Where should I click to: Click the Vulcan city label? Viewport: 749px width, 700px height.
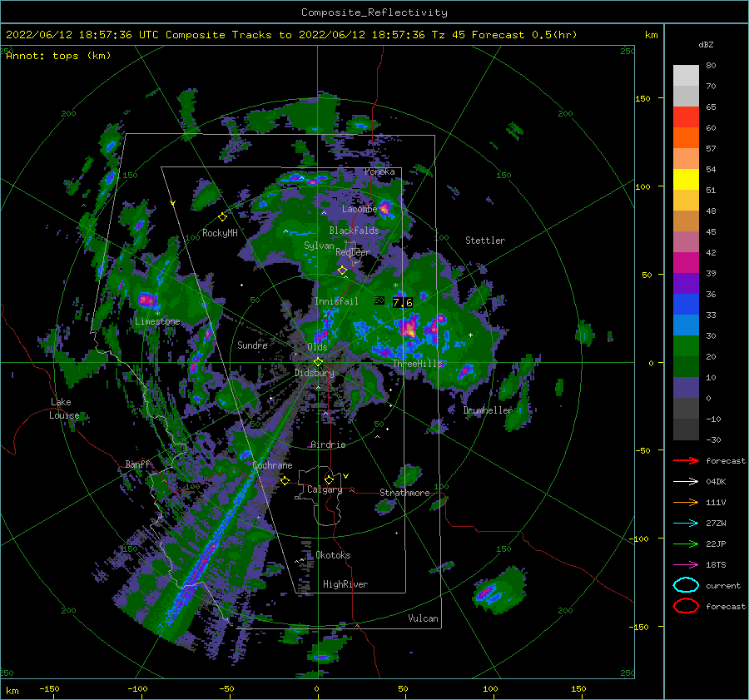point(424,618)
